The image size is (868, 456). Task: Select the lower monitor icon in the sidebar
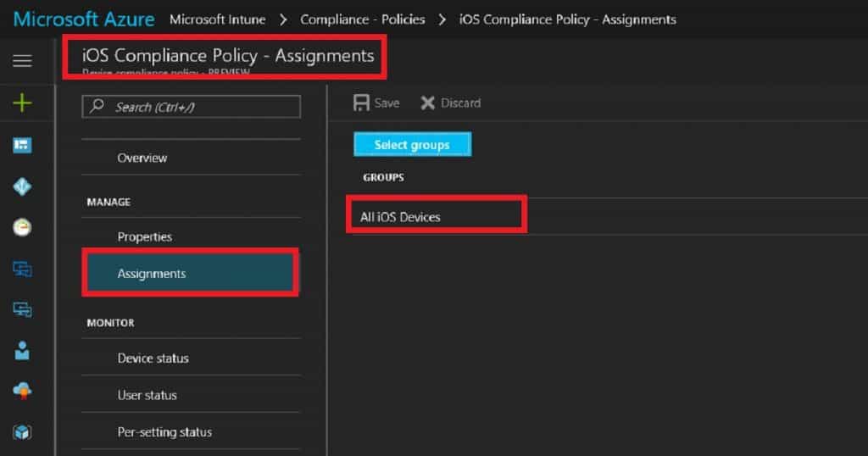22,309
